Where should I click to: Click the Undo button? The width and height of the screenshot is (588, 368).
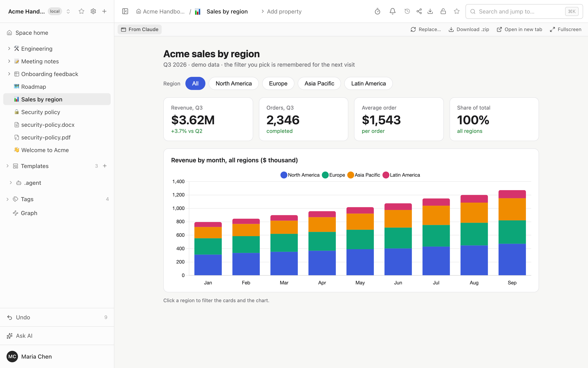pyautogui.click(x=57, y=317)
